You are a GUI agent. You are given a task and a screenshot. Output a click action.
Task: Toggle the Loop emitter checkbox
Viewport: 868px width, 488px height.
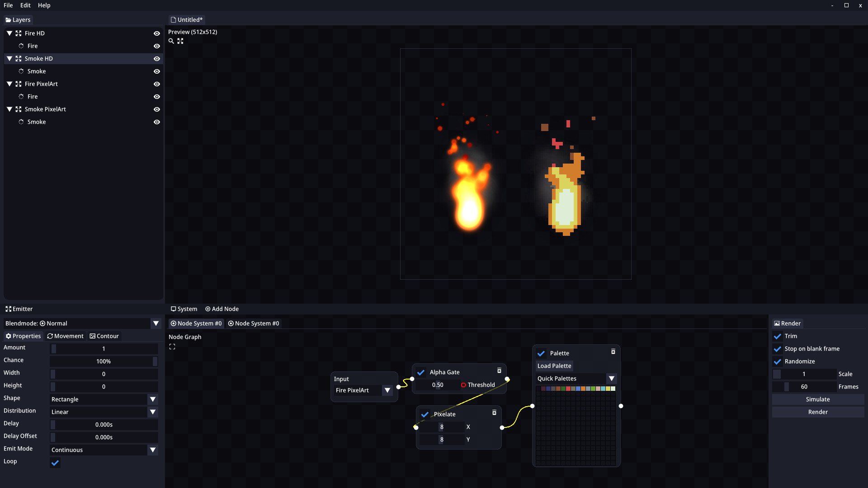click(55, 463)
